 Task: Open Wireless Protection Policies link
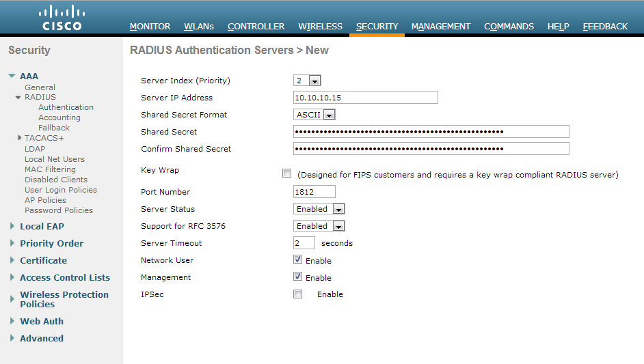click(64, 300)
